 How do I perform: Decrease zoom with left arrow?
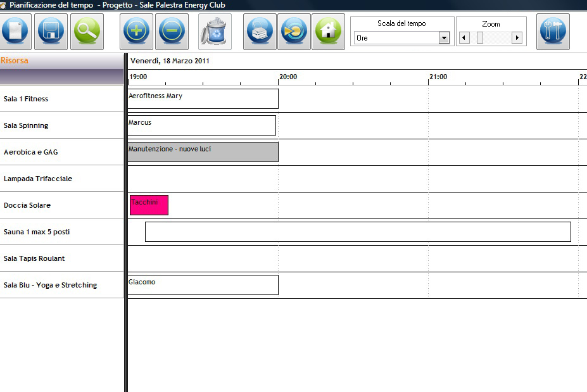tap(464, 38)
